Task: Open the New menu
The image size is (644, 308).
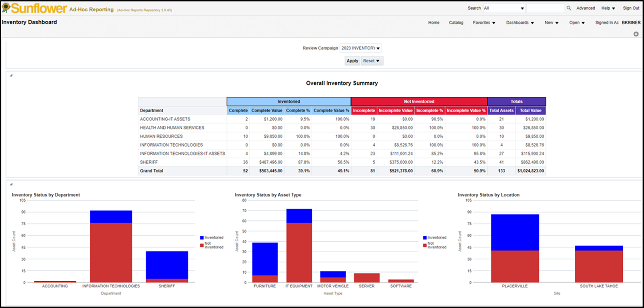Action: tap(551, 23)
